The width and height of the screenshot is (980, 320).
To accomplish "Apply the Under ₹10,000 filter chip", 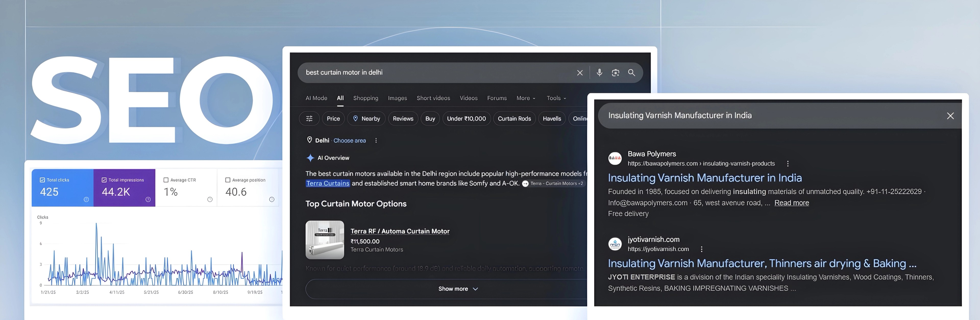I will click(x=467, y=119).
